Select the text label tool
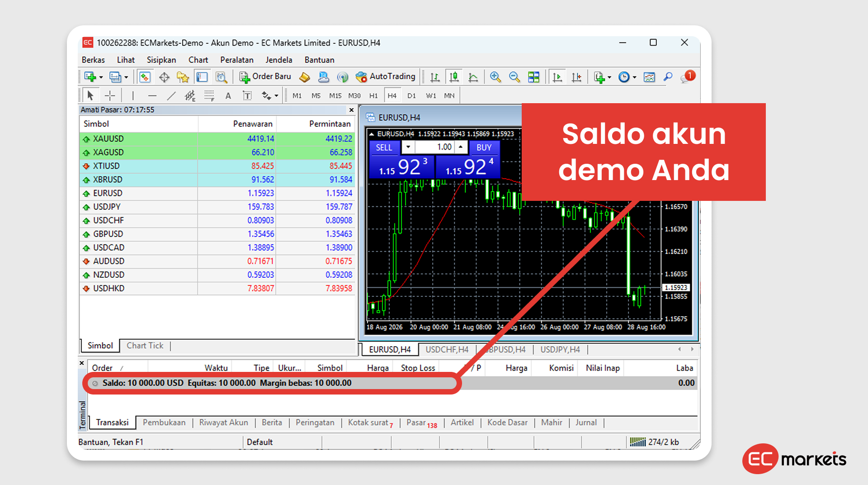The height and width of the screenshot is (485, 868). [247, 95]
